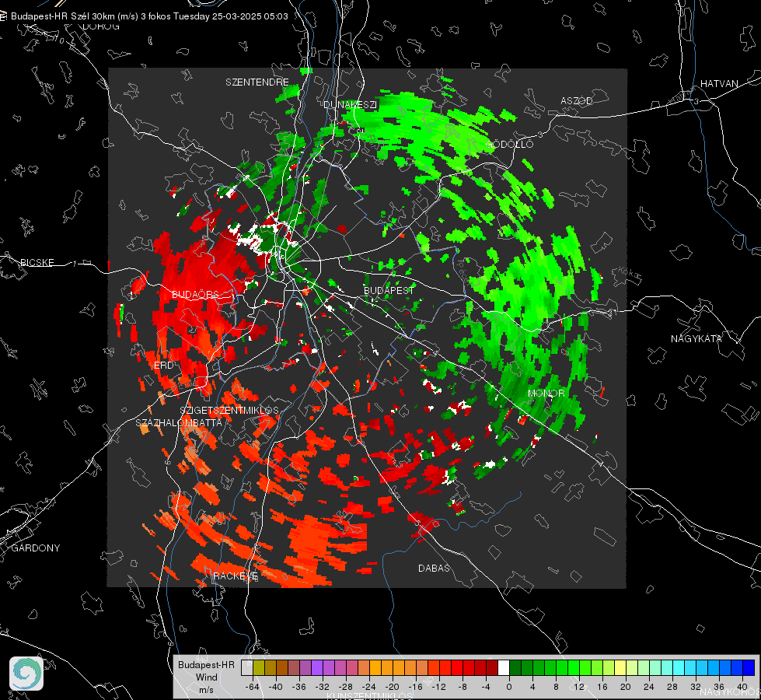The width and height of the screenshot is (761, 700).
Task: Click the ASZOD town label
Action: [x=577, y=100]
